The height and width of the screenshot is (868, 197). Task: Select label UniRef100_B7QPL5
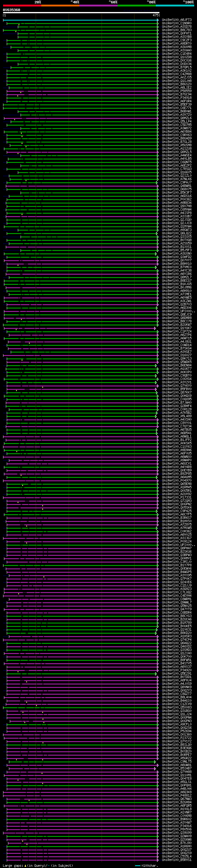177,67
